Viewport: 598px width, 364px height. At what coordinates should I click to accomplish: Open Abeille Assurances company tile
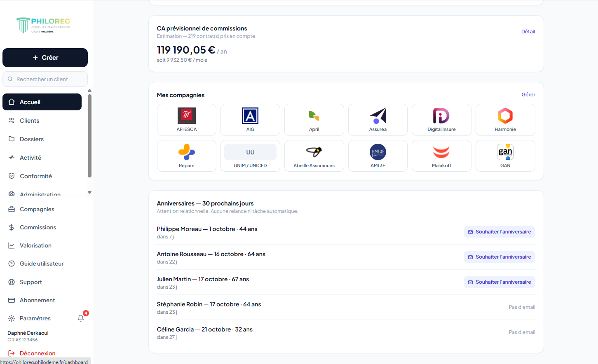[x=314, y=156]
